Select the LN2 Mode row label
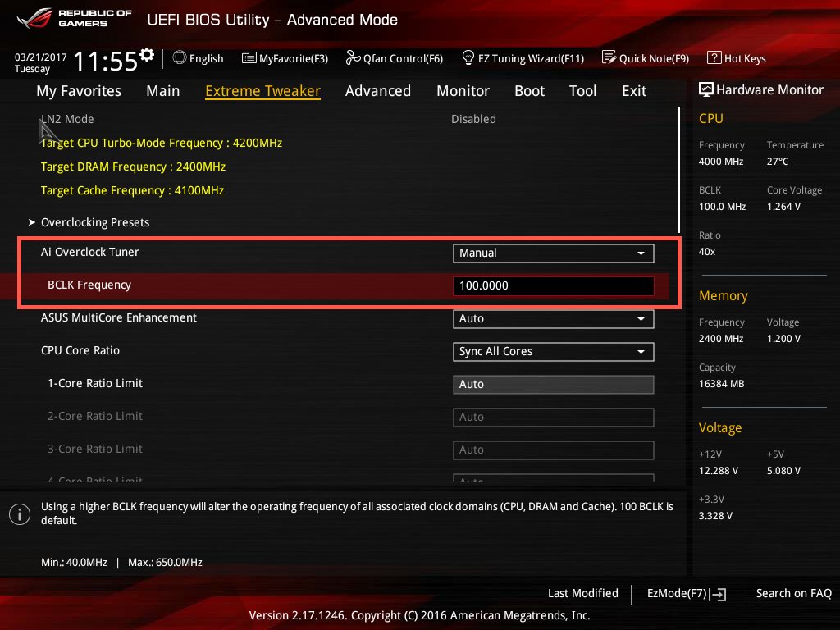 click(x=67, y=119)
